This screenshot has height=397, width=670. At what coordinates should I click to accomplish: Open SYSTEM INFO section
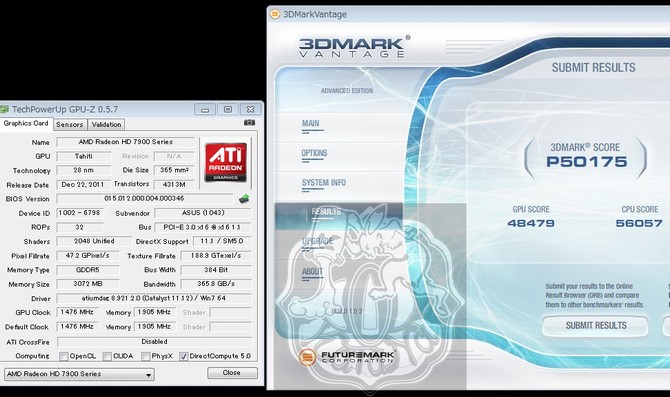coord(324,183)
